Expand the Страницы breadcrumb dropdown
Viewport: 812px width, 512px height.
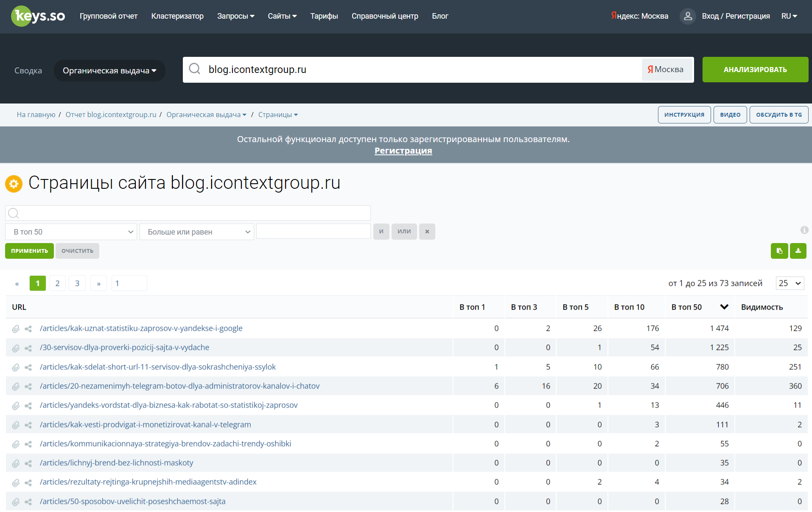tap(278, 115)
